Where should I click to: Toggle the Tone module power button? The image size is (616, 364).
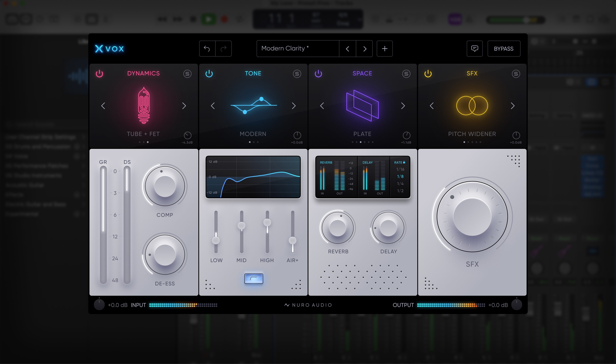point(209,74)
